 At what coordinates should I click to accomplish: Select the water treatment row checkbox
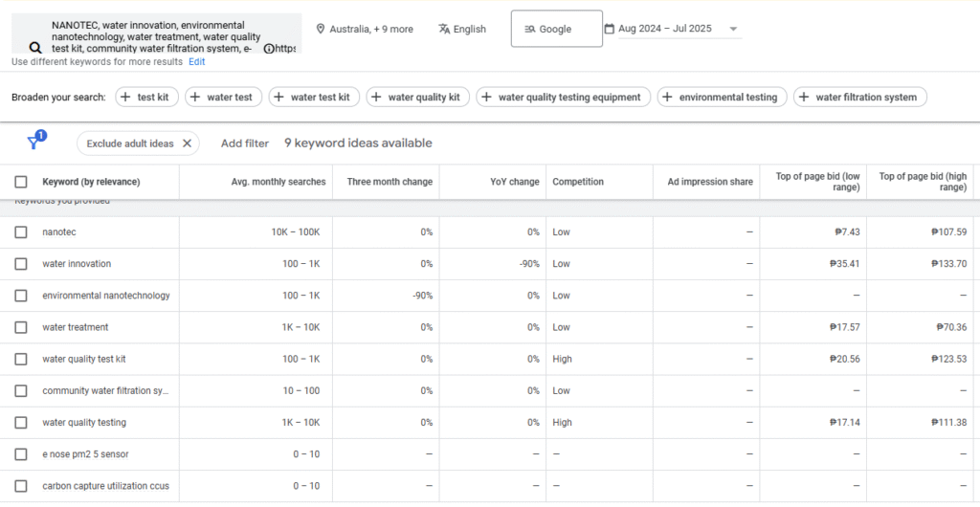point(21,327)
